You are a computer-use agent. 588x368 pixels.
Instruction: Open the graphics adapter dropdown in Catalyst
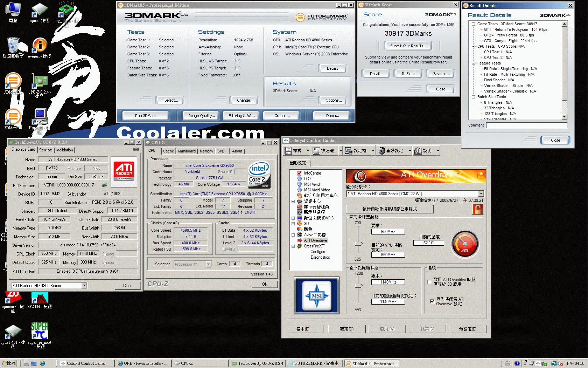tap(481, 194)
